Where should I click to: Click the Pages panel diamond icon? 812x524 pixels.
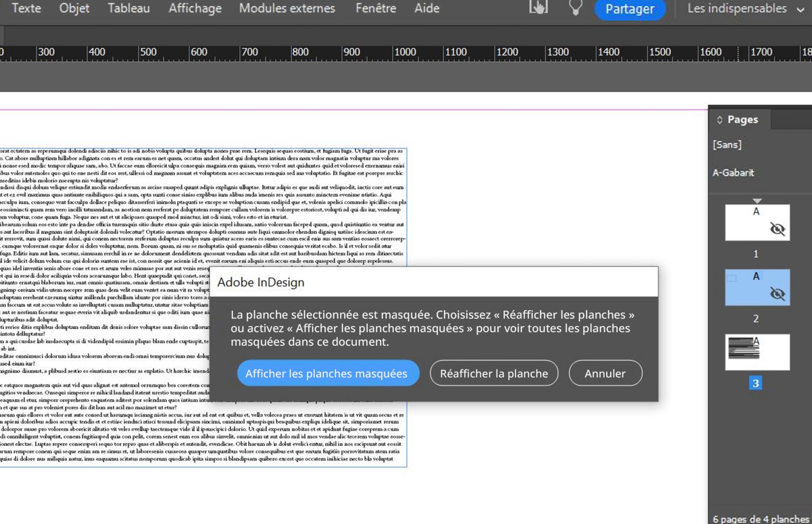point(719,120)
